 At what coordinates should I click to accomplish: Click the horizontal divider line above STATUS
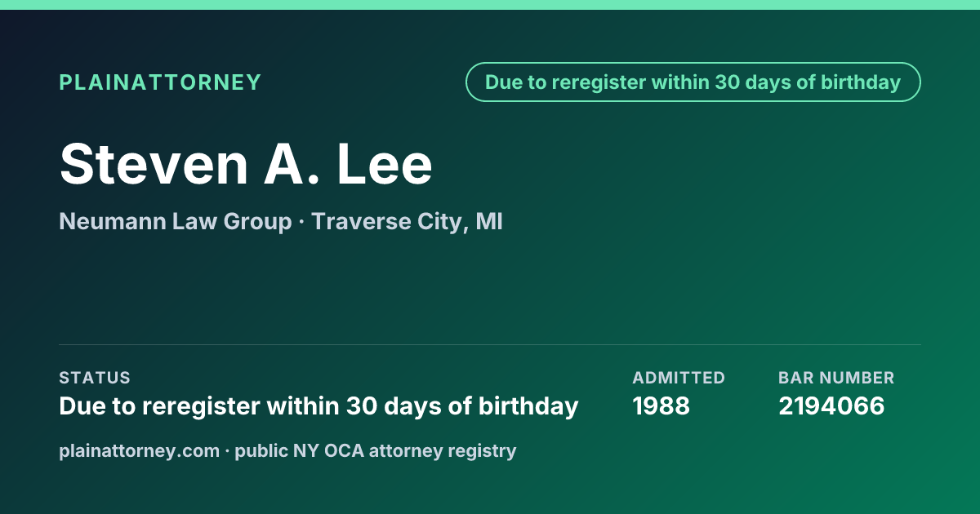[x=490, y=344]
